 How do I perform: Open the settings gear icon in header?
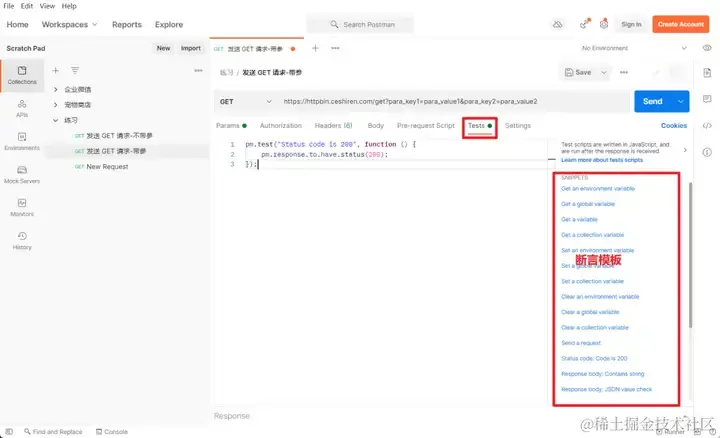tap(604, 24)
